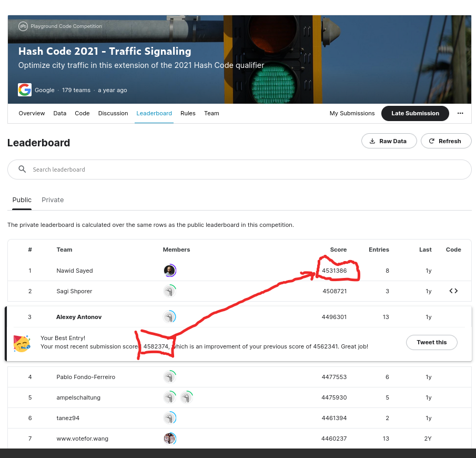This screenshot has width=476, height=458.
Task: Select the Leaderboard tab
Action: (x=154, y=113)
